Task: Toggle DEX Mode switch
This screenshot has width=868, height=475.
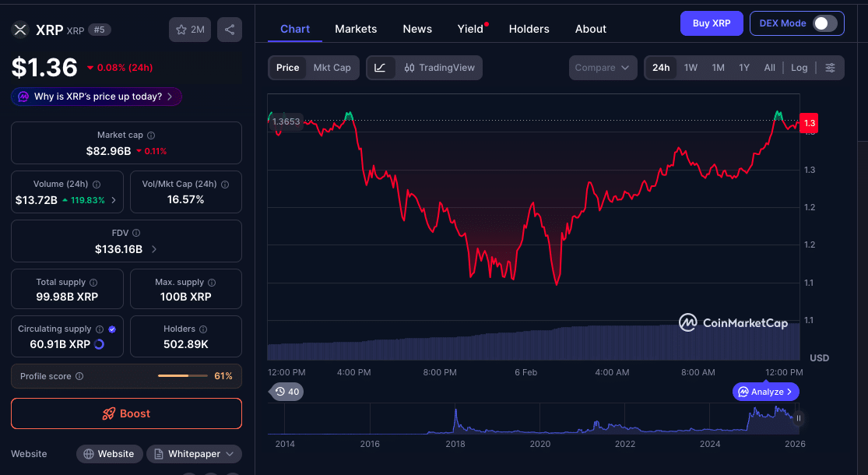Action: click(x=825, y=23)
